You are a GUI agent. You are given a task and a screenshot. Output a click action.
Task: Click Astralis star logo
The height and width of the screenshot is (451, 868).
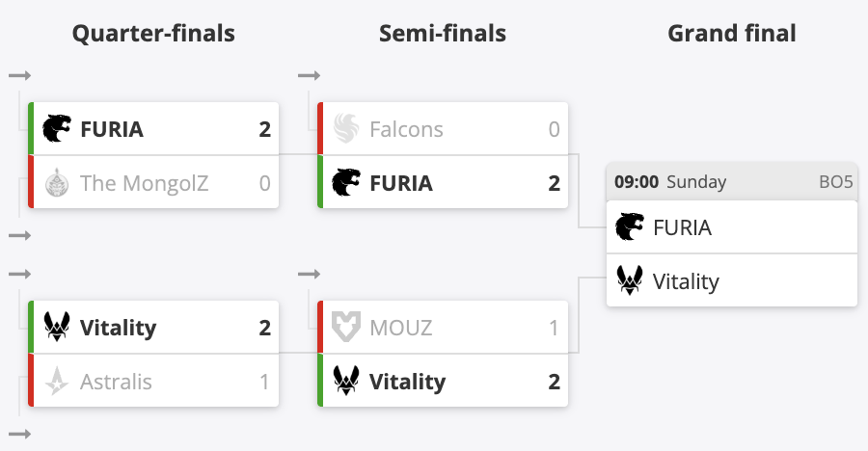coord(57,382)
